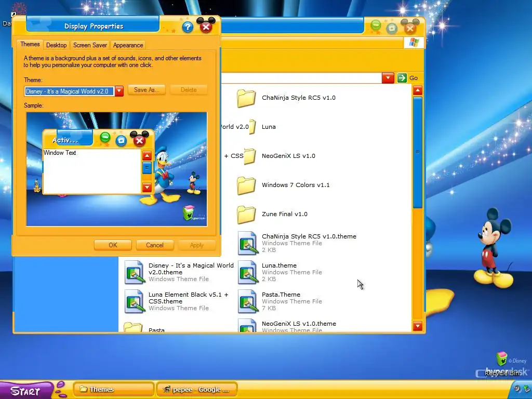
Task: Click the scroll down arrow in Themes window
Action: tap(418, 326)
